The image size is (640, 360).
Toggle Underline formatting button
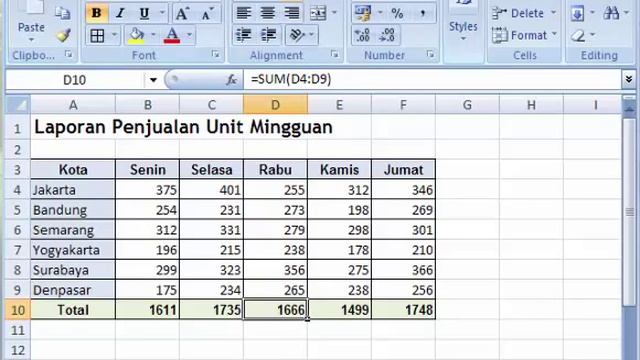coord(144,13)
